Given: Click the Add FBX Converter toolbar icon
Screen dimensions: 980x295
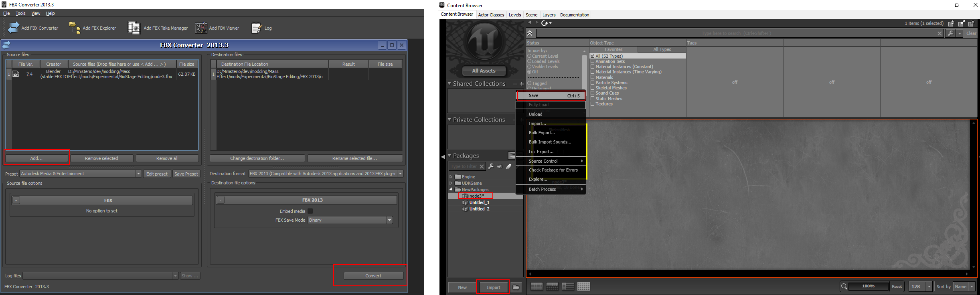Looking at the screenshot, I should pos(14,28).
